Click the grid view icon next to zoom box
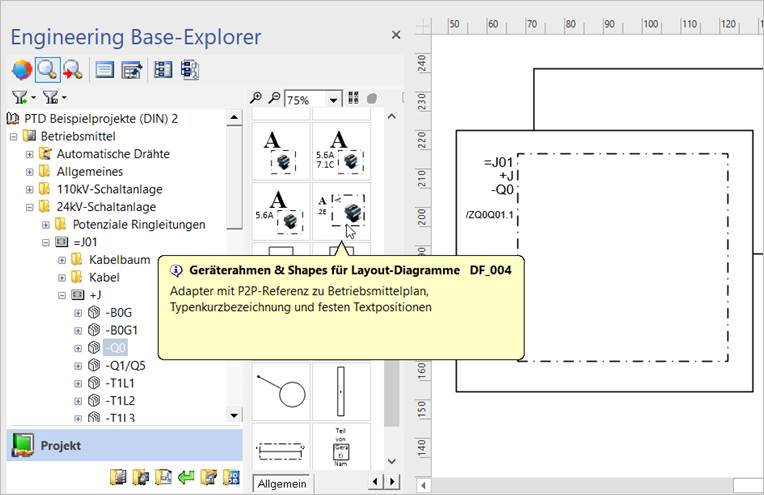The width and height of the screenshot is (764, 495). click(x=353, y=98)
